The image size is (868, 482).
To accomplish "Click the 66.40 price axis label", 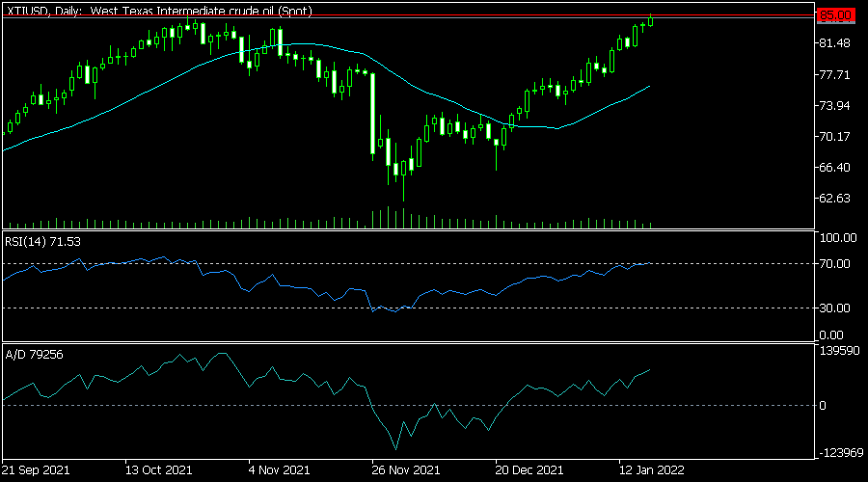I will pyautogui.click(x=835, y=167).
